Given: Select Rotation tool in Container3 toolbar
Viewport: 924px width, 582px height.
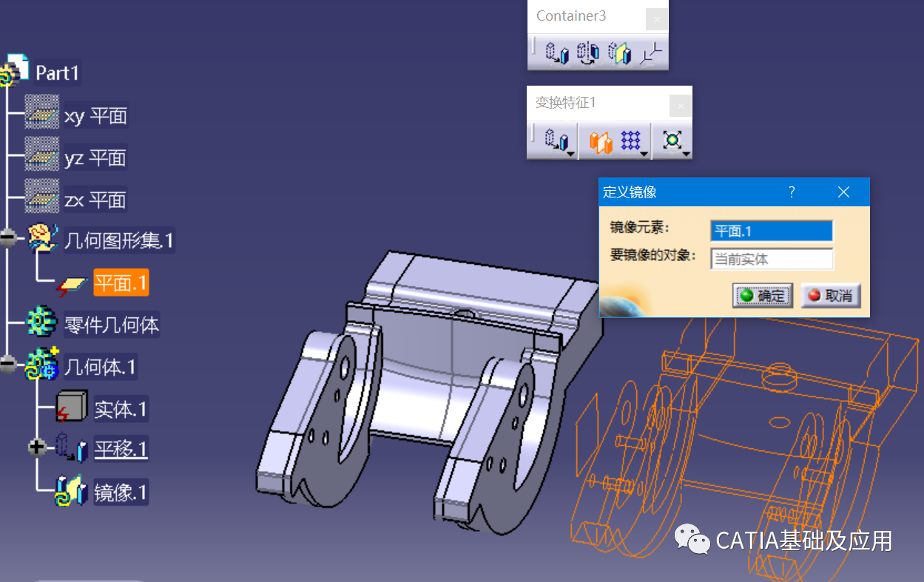Looking at the screenshot, I should tap(588, 53).
